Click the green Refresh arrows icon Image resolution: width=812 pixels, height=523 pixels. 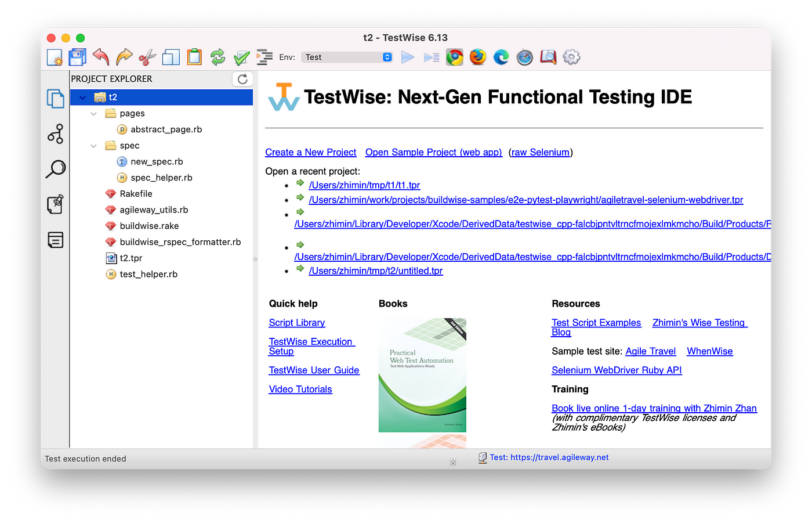coord(217,57)
